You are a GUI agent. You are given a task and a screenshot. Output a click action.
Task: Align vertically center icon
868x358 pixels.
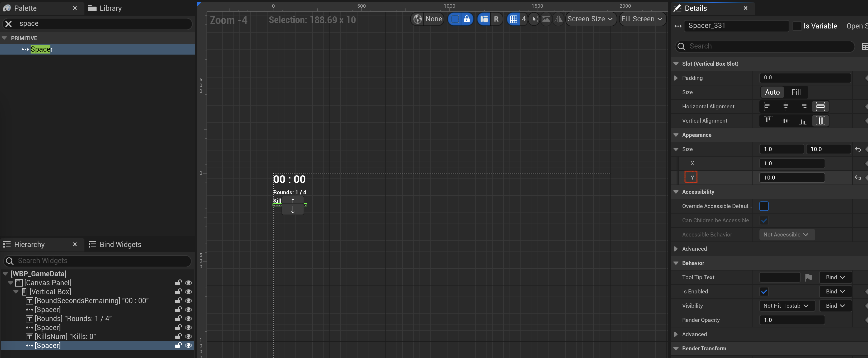(785, 120)
